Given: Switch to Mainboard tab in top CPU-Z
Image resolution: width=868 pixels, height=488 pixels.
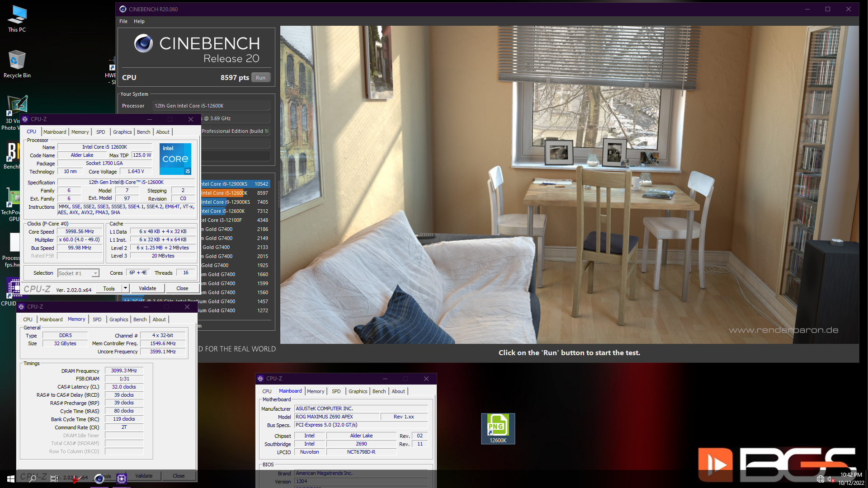Looking at the screenshot, I should (55, 132).
